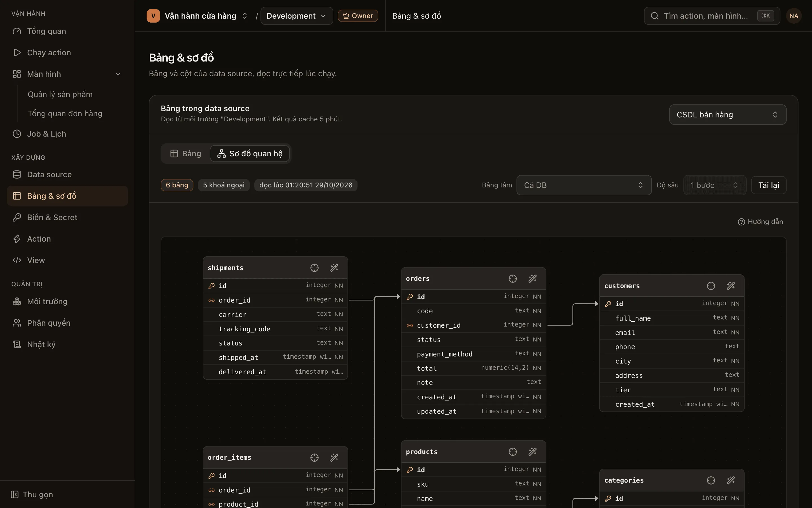Open the Development environment dropdown
Image resolution: width=812 pixels, height=508 pixels.
[x=297, y=16]
